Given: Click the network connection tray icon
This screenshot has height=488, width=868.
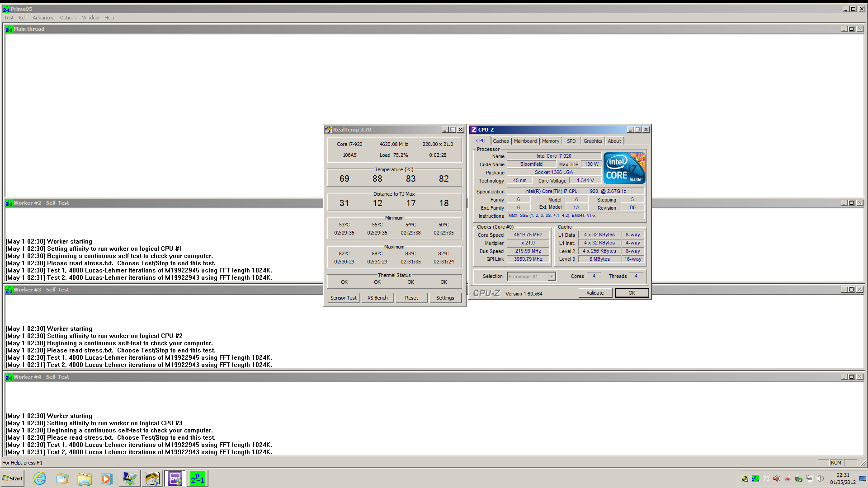Looking at the screenshot, I should coord(810,479).
